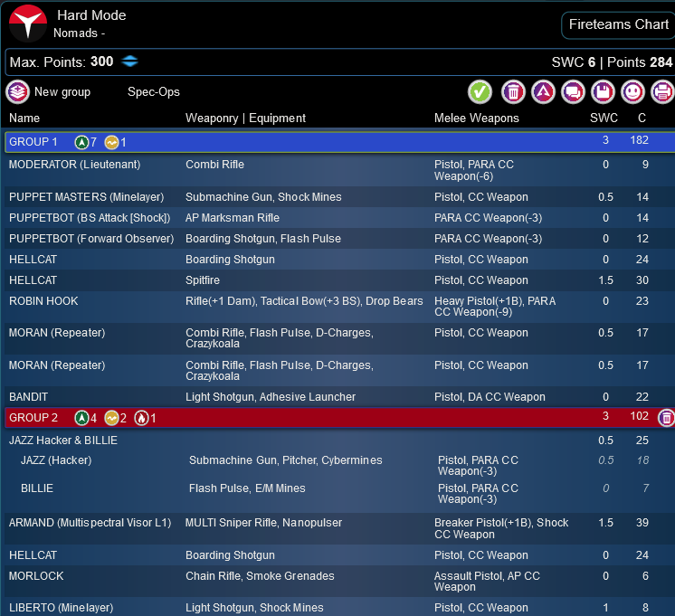The image size is (675, 616).
Task: Click the purple triangle icon in the toolbar
Action: 543,91
